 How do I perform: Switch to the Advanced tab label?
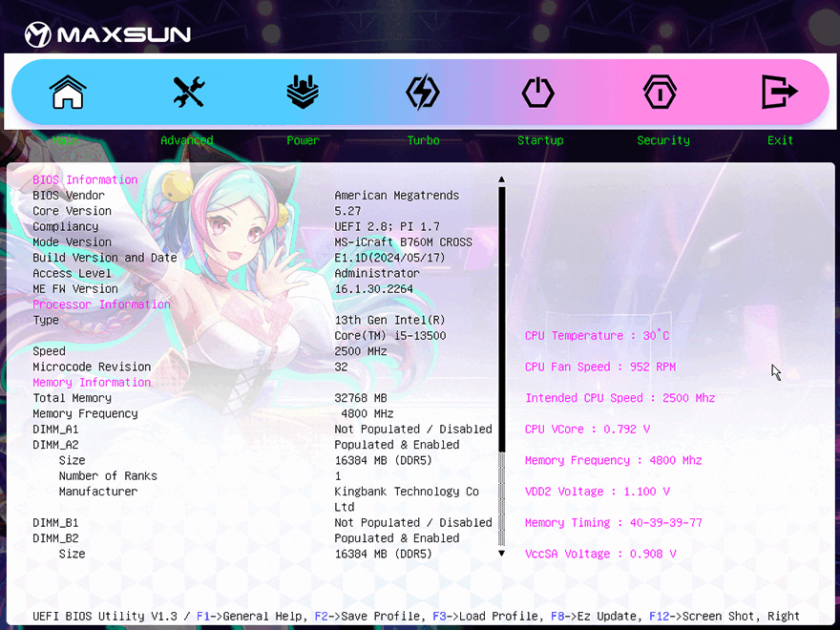(x=187, y=140)
